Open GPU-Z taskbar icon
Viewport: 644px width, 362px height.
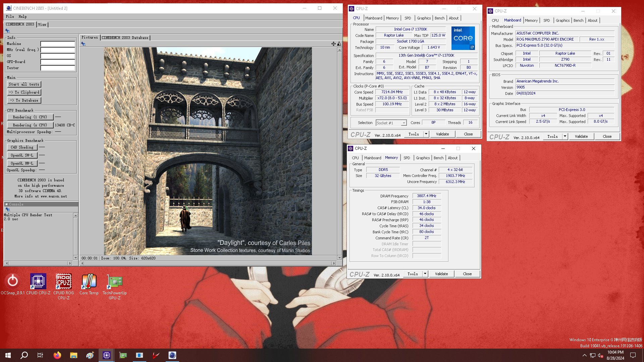click(123, 355)
